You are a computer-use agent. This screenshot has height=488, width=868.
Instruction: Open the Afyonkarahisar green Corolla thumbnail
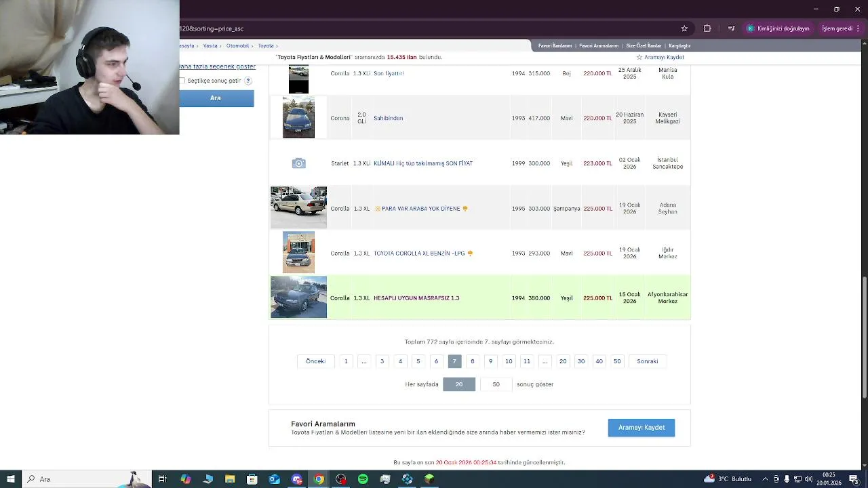tap(298, 297)
